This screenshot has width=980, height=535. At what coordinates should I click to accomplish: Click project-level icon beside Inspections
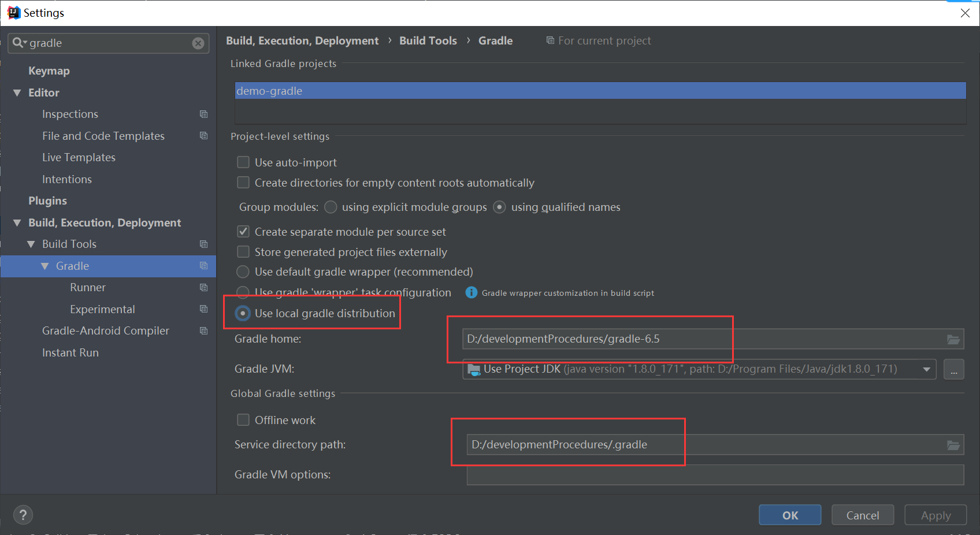(203, 114)
